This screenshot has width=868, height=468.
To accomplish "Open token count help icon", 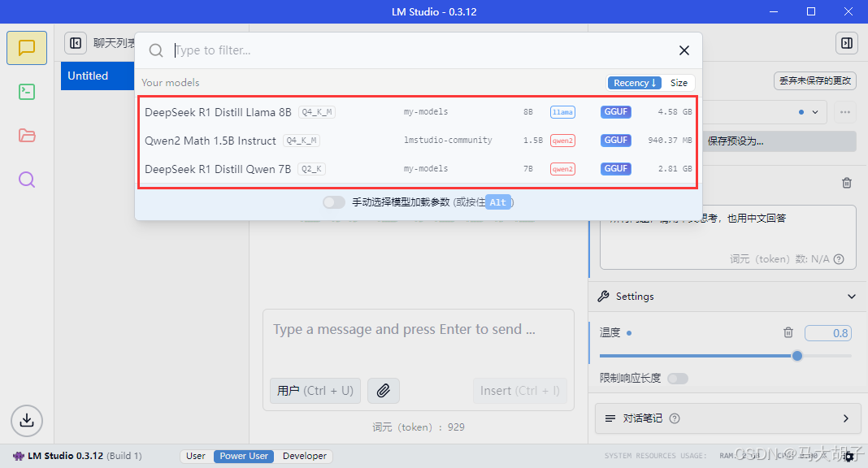I will click(x=839, y=259).
